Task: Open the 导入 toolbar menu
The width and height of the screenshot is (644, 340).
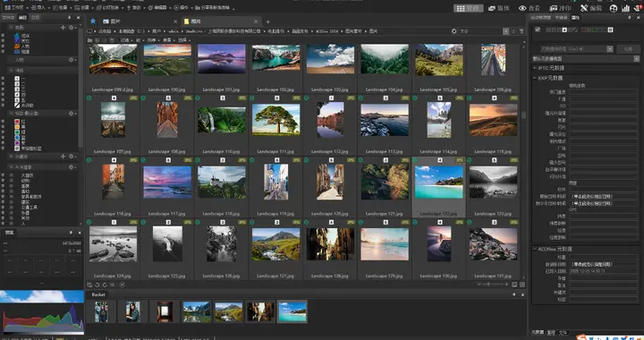Action: pos(39,8)
